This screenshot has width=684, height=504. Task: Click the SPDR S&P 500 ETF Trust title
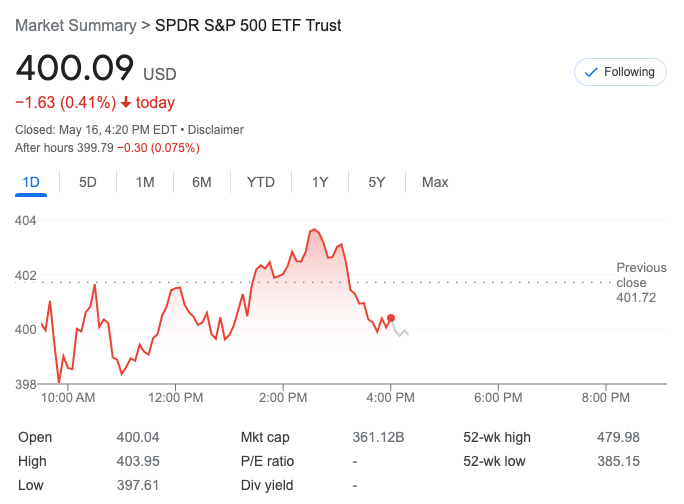tap(248, 24)
